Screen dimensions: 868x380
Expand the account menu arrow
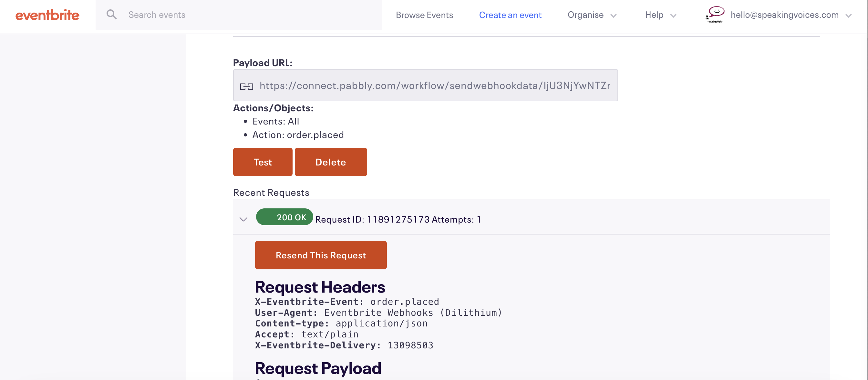click(x=848, y=15)
